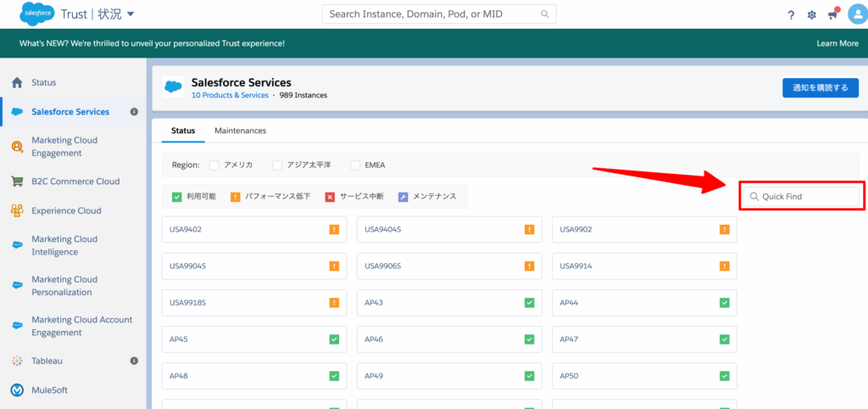Screen dimensions: 868x409
Task: Check the アメリカ region checkbox
Action: [x=214, y=165]
